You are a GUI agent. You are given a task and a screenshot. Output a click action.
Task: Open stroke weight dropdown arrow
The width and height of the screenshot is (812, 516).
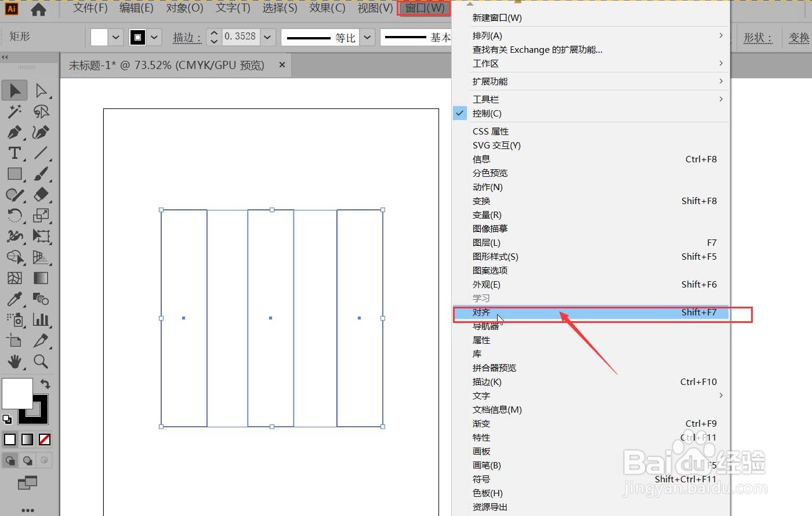tap(267, 37)
